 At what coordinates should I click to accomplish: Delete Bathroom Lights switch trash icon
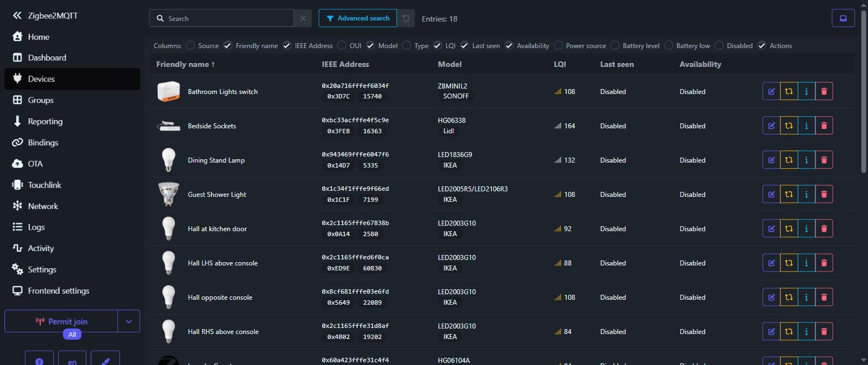(824, 91)
